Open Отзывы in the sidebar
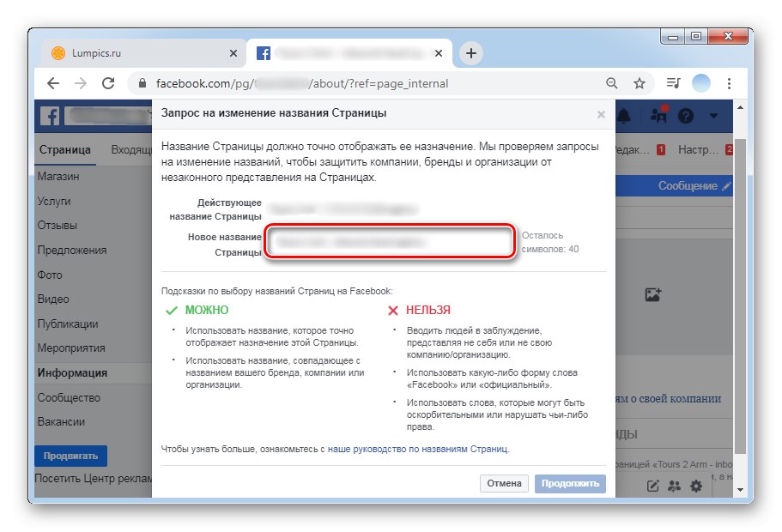782x532 pixels. (x=58, y=226)
